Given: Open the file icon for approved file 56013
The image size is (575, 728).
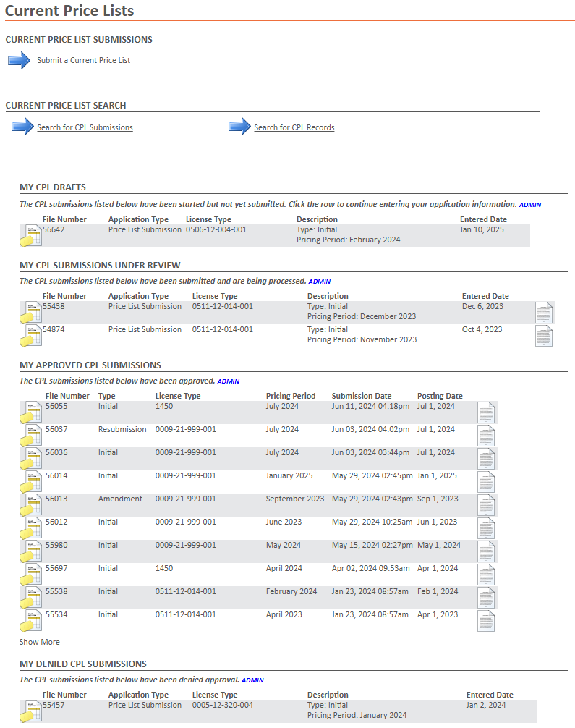Looking at the screenshot, I should [30, 505].
